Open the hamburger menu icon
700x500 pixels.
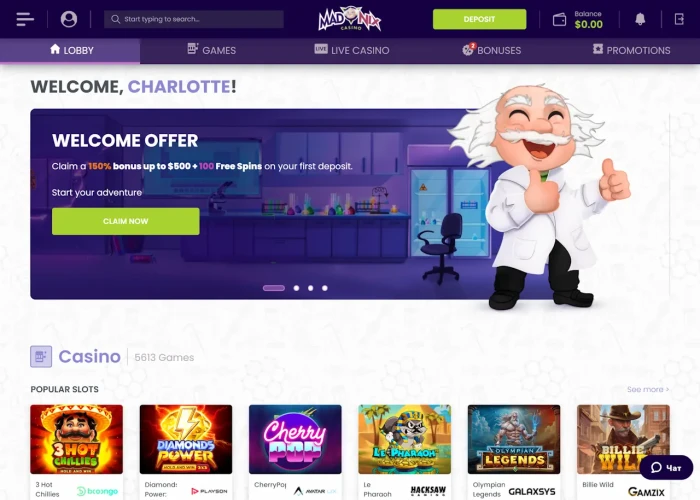coord(25,19)
